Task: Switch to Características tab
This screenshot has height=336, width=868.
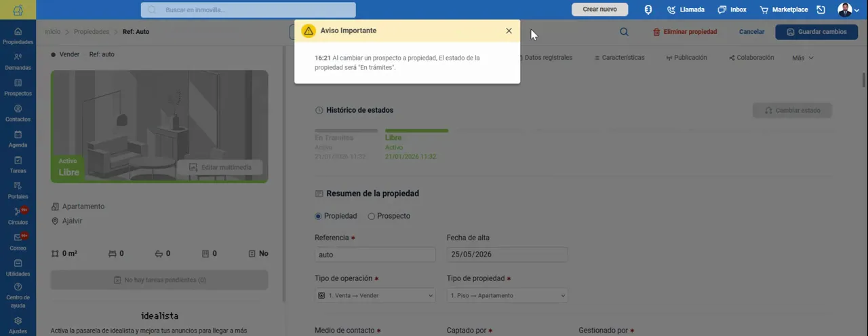Action: [x=619, y=58]
